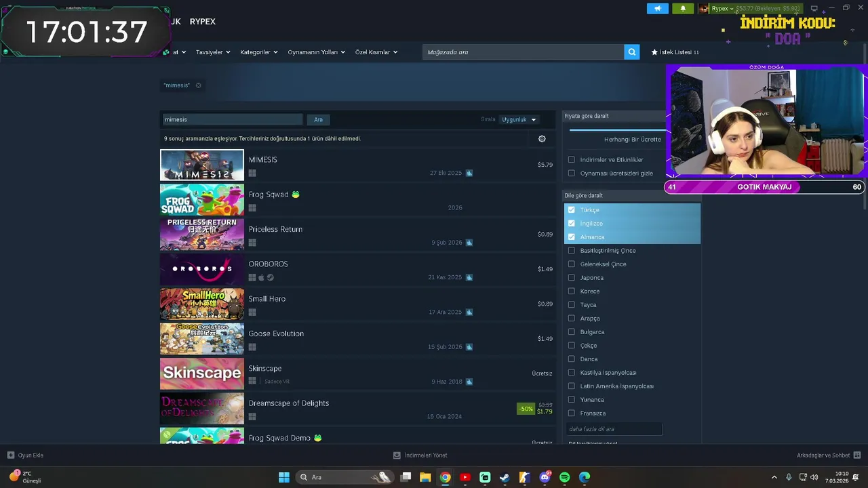Click the Small Hero game thumbnail
868x488 pixels.
pos(202,304)
